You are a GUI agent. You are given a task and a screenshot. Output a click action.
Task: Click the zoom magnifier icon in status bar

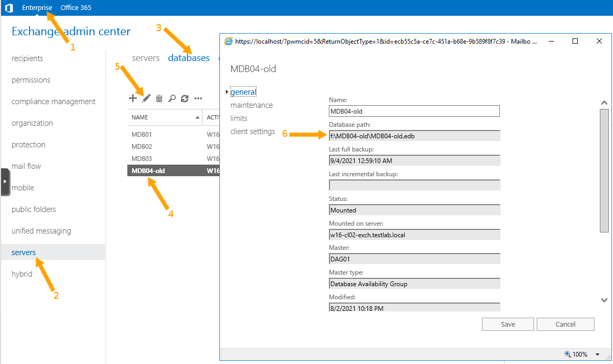pyautogui.click(x=568, y=354)
